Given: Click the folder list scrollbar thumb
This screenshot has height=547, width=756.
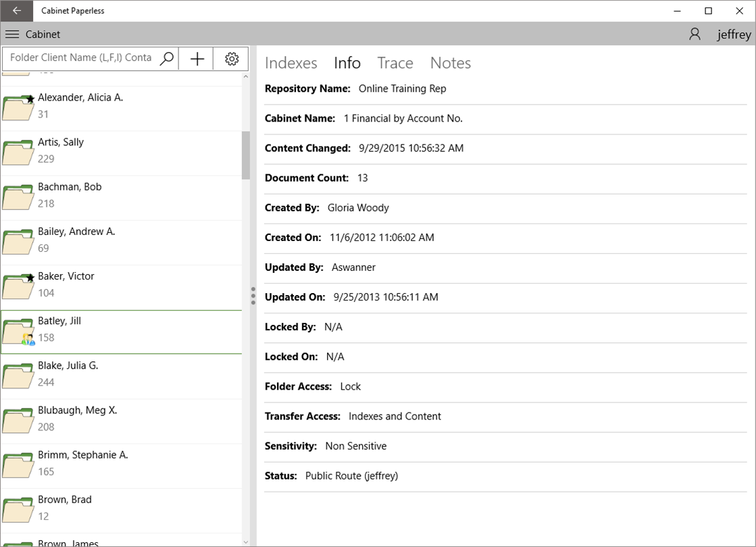Looking at the screenshot, I should (246, 155).
